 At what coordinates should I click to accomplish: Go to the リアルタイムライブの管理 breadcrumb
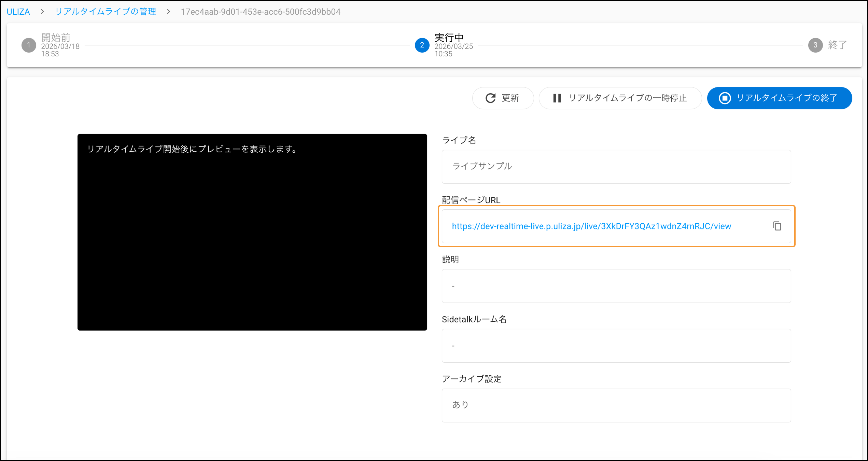pyautogui.click(x=106, y=12)
